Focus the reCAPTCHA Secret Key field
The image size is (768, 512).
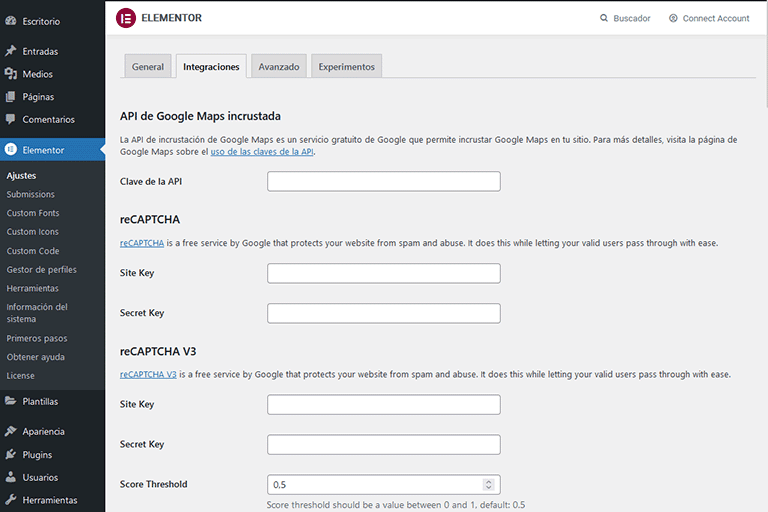pyautogui.click(x=384, y=313)
